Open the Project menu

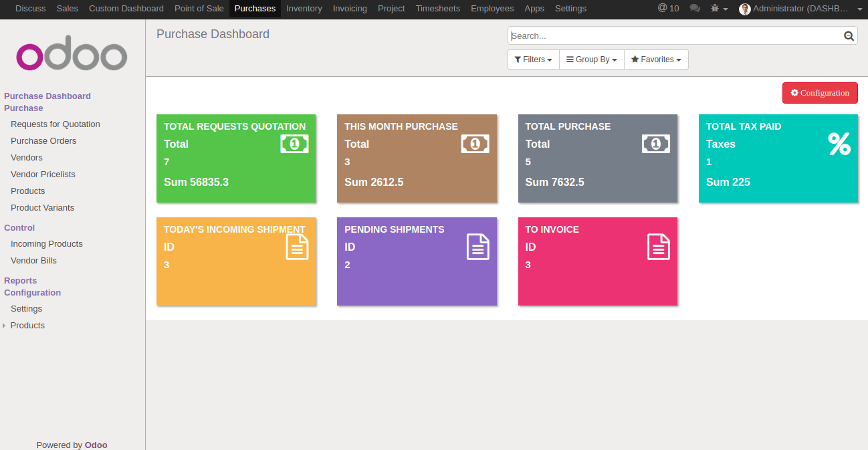[391, 9]
